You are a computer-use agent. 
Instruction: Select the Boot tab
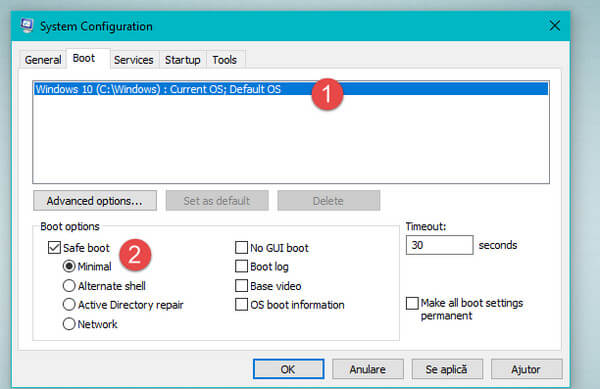point(83,58)
